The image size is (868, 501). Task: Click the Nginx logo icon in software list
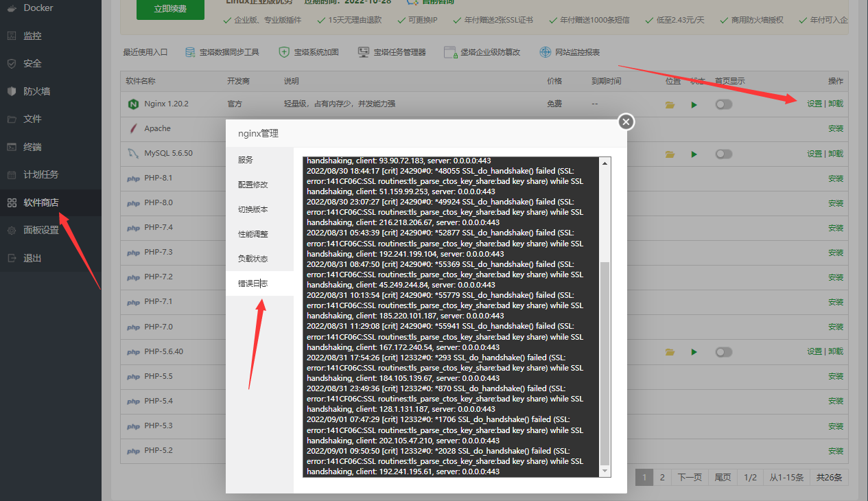coord(133,104)
